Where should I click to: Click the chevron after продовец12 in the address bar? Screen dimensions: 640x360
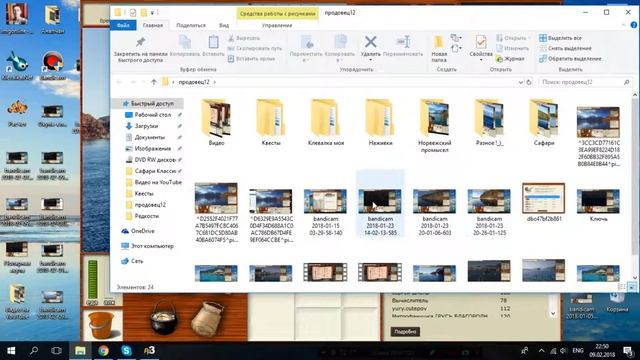[215, 82]
